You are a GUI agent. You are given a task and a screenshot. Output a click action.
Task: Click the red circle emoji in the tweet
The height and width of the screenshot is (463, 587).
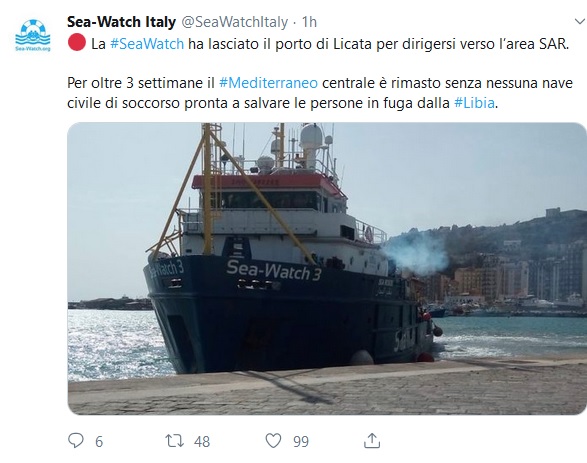[77, 42]
